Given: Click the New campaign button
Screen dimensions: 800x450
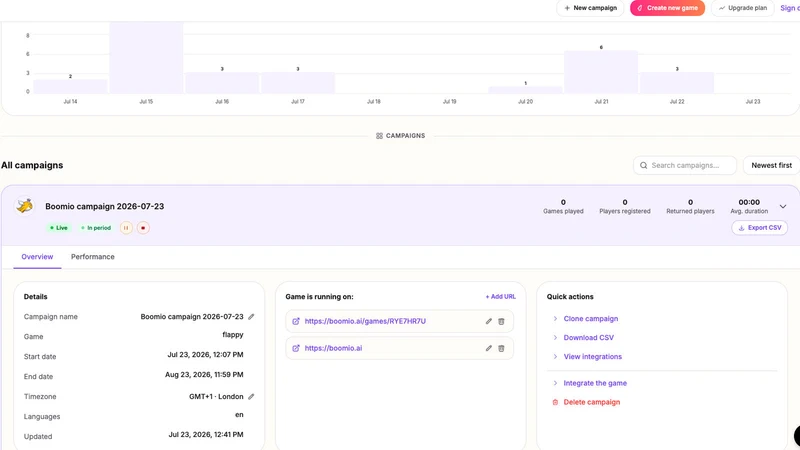Looking at the screenshot, I should click(x=590, y=8).
